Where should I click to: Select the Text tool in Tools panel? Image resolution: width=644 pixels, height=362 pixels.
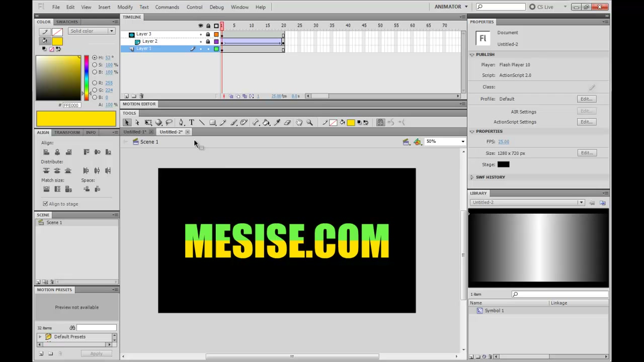(192, 122)
